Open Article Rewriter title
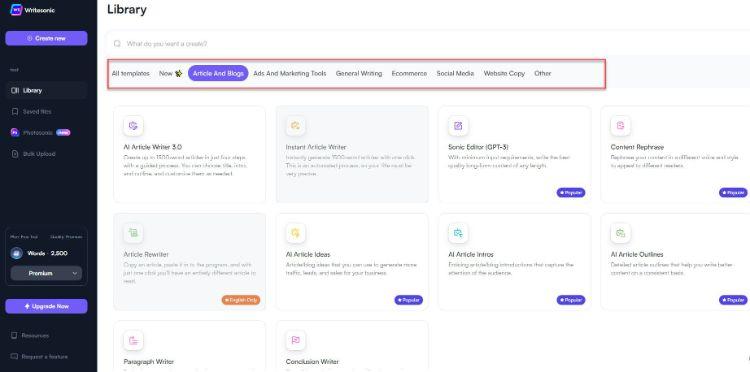This screenshot has height=372, width=750. click(146, 254)
